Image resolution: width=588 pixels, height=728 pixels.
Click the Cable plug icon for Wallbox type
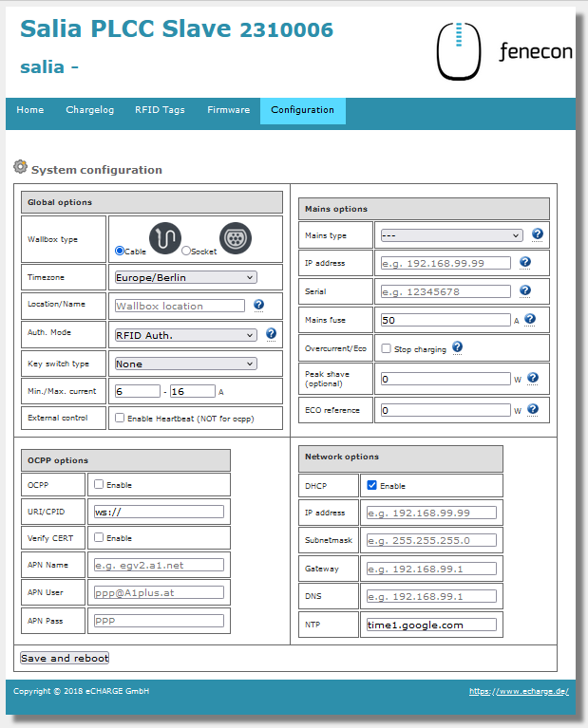[165, 238]
